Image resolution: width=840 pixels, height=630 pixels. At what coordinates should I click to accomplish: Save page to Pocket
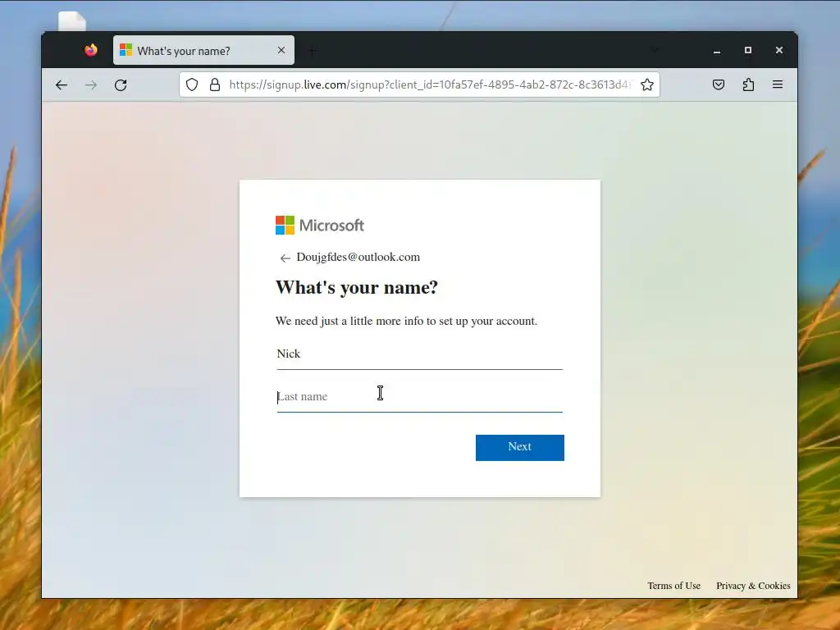coord(719,84)
